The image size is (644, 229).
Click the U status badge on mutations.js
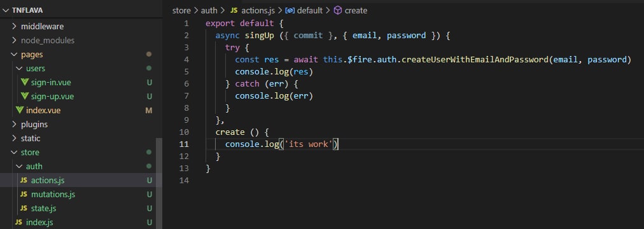(150, 194)
